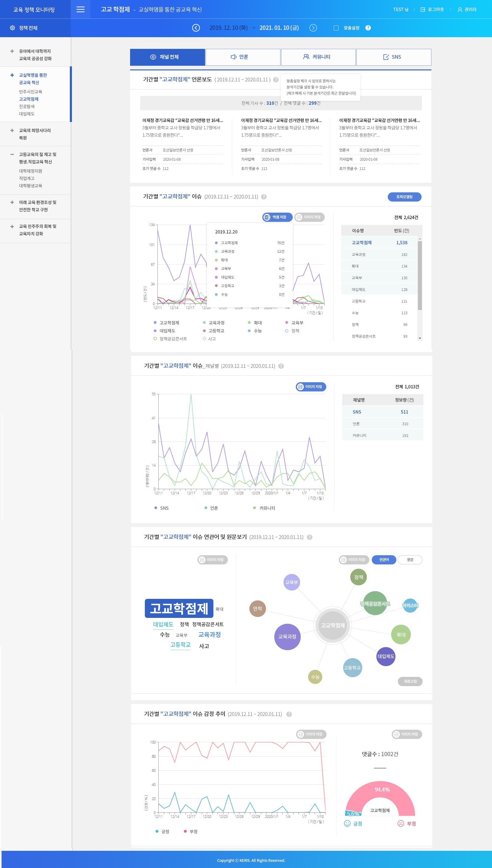Expand 미래 교육 환경조성 및 안전한 학교 구현

(12, 202)
